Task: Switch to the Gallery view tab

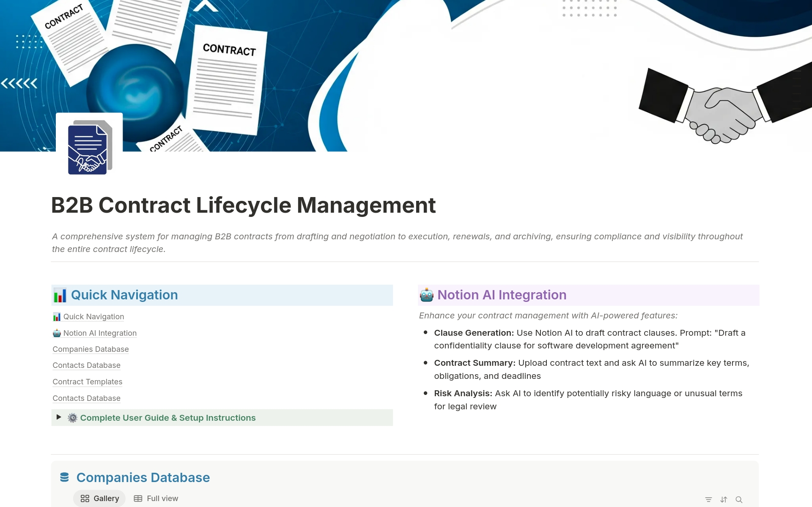Action: [x=100, y=498]
